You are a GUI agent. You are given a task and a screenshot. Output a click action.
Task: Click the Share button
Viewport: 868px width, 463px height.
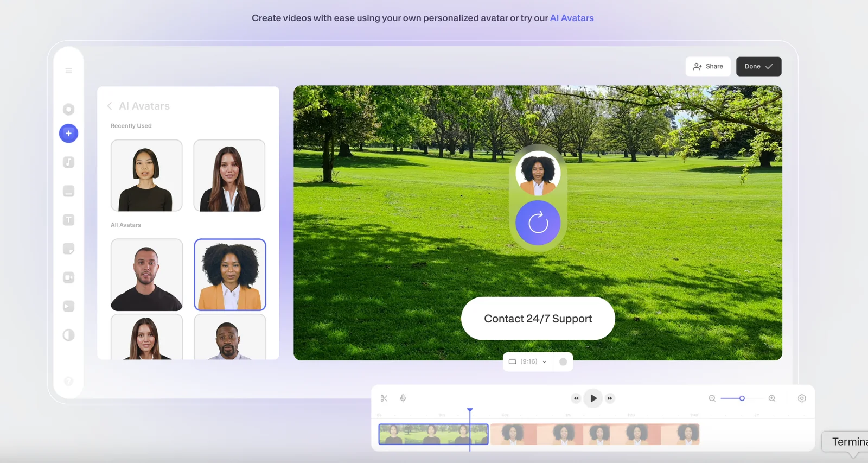pyautogui.click(x=708, y=67)
